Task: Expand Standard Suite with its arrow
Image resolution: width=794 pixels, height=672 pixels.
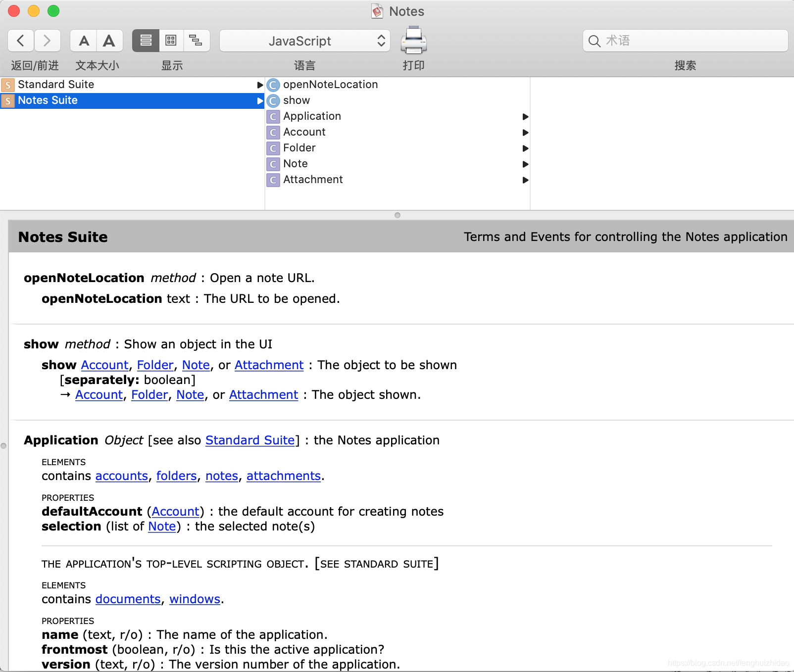Action: click(x=260, y=85)
